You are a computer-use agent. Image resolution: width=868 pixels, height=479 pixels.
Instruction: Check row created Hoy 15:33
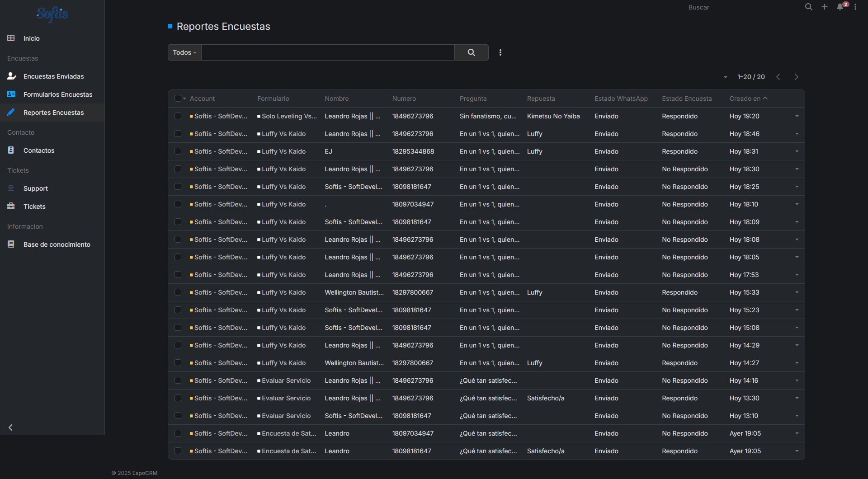click(178, 292)
